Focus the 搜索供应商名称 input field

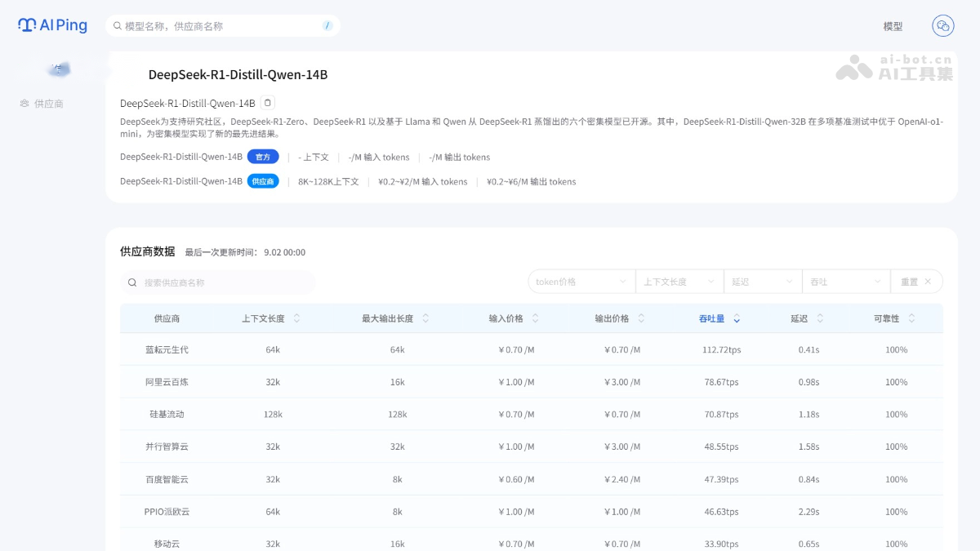(218, 282)
